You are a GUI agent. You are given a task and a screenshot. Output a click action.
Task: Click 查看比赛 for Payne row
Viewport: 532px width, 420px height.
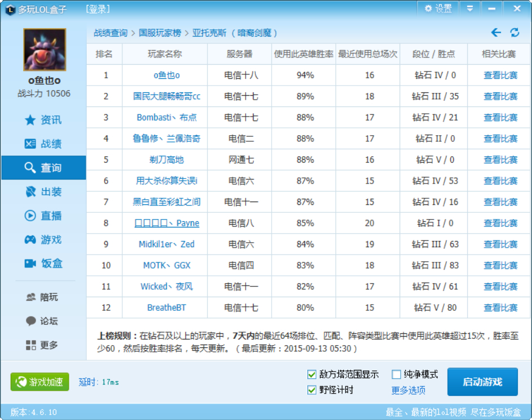coord(500,223)
